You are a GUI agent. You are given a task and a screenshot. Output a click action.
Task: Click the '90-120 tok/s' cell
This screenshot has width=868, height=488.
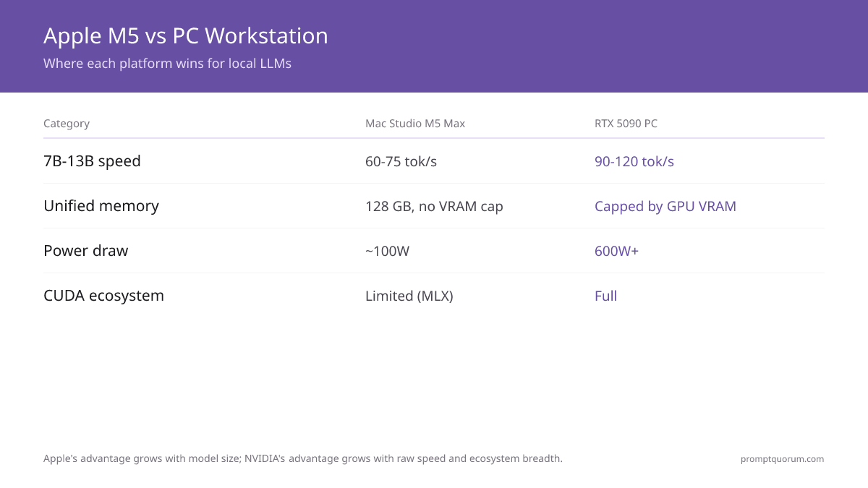(634, 161)
